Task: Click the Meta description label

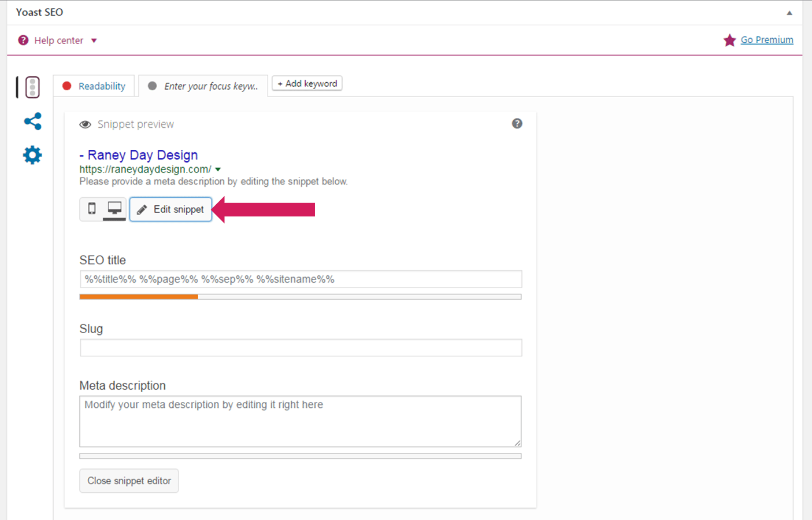Action: click(123, 386)
